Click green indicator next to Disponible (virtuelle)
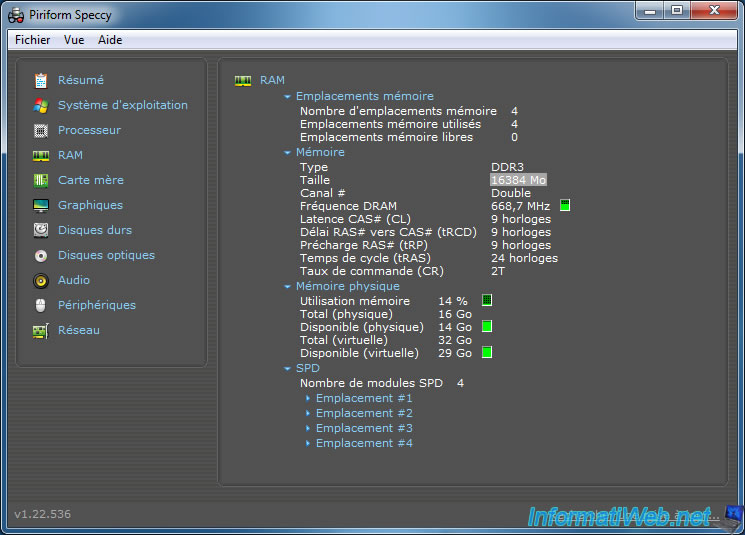Image resolution: width=745 pixels, height=535 pixels. point(487,352)
